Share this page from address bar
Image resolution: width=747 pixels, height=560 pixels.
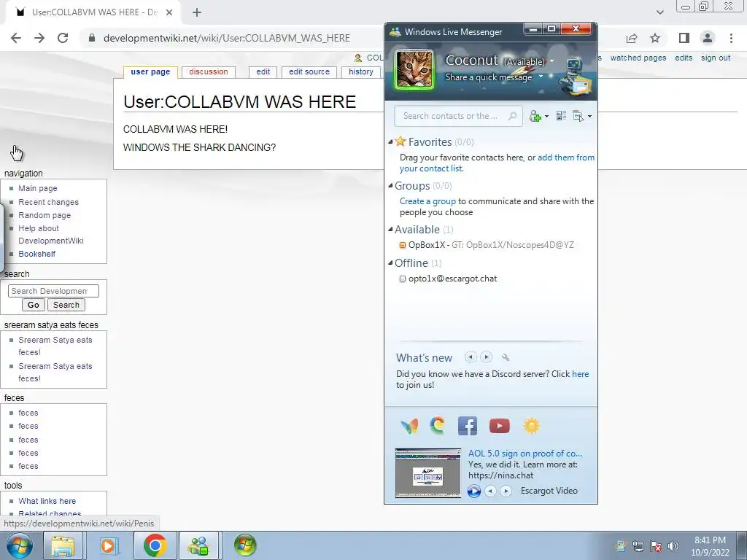pyautogui.click(x=632, y=38)
